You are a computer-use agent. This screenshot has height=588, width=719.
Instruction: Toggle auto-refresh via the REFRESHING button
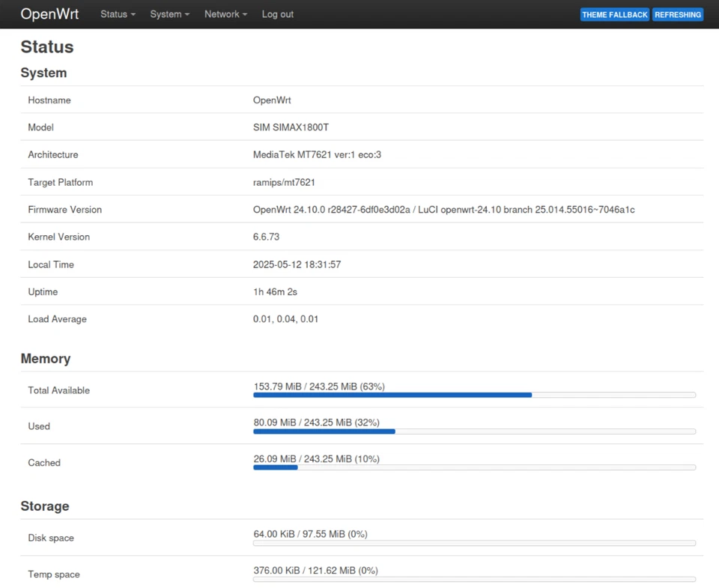677,14
